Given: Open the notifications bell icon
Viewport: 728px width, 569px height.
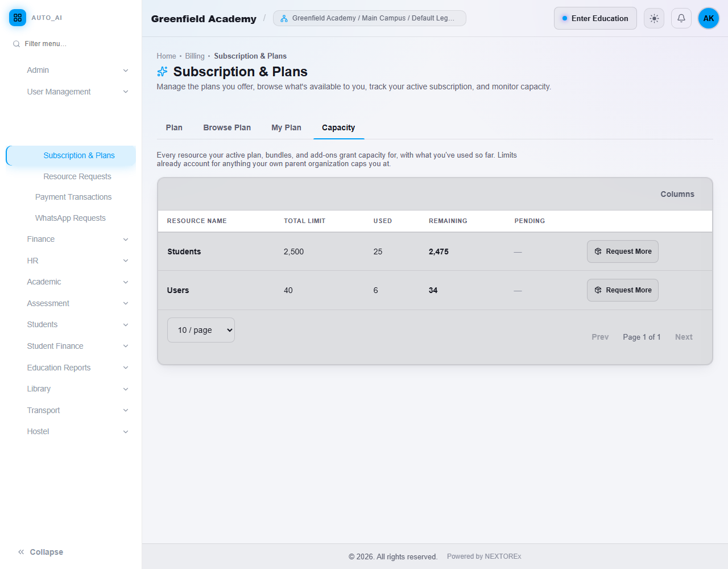Looking at the screenshot, I should 681,18.
